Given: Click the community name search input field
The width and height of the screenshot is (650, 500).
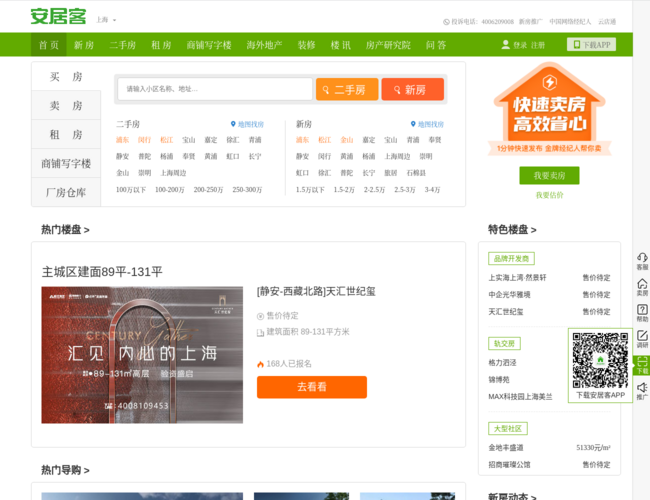Looking at the screenshot, I should 215,89.
